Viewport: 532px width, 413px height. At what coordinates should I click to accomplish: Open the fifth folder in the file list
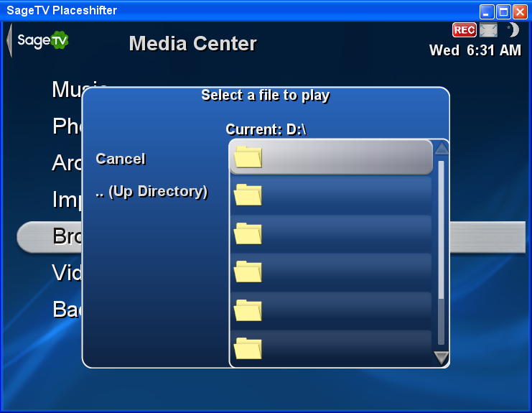331,310
